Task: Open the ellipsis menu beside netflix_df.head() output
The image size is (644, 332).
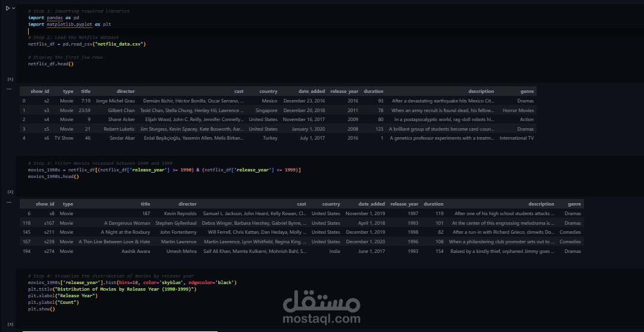Action: click(x=8, y=89)
